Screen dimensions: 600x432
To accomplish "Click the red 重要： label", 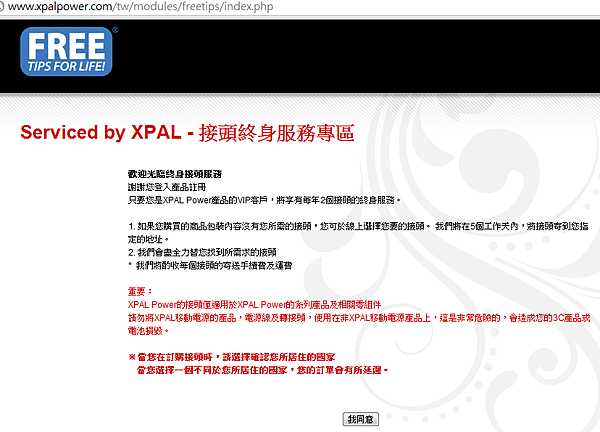I will pyautogui.click(x=140, y=292).
